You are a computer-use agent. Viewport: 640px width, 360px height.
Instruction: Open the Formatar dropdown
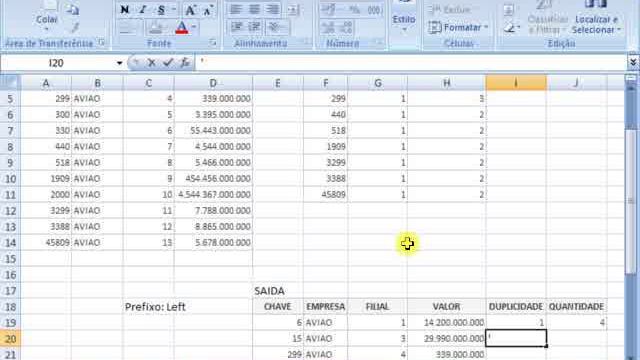tap(459, 27)
